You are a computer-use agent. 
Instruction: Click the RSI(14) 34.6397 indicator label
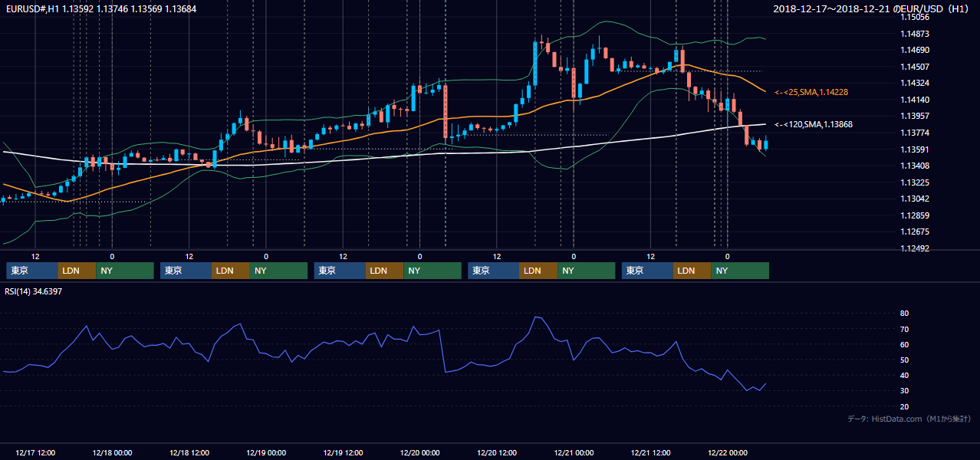34,291
